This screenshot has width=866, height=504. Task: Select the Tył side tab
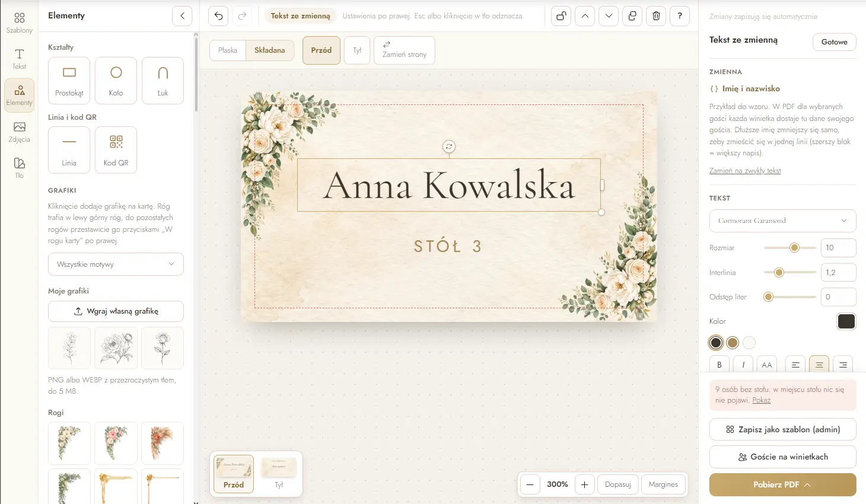point(357,50)
